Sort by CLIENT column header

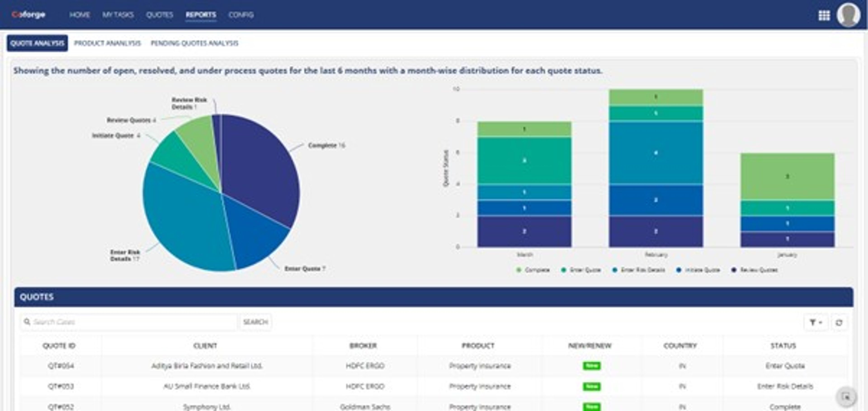click(x=205, y=346)
